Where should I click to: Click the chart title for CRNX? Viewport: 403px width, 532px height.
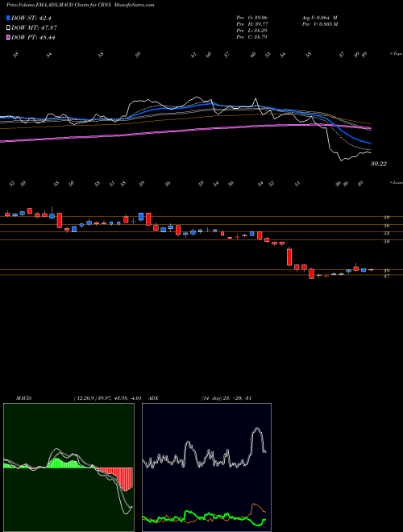(80, 5)
